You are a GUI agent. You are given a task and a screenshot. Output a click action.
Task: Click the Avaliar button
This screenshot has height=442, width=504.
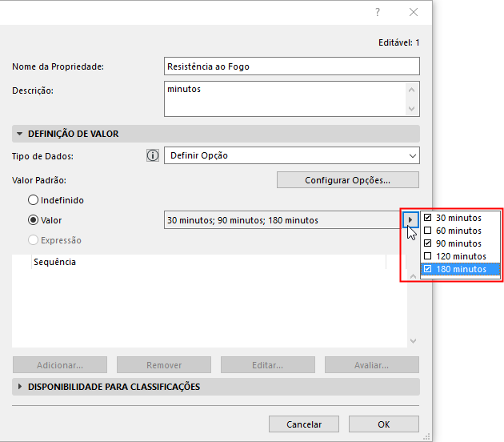[x=372, y=365]
